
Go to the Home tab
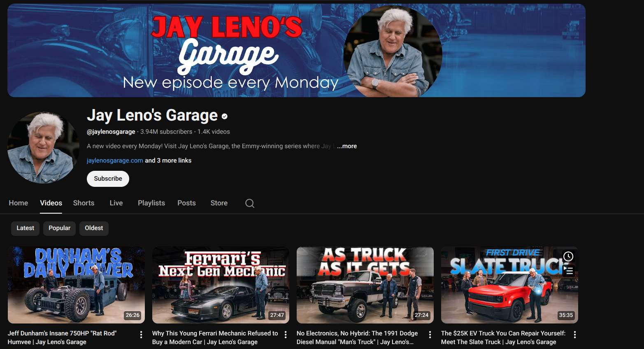click(x=19, y=203)
